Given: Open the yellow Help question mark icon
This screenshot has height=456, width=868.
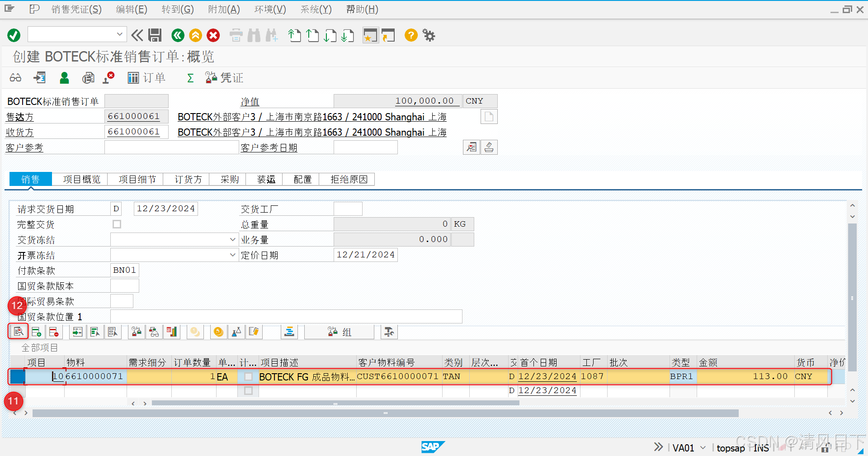Looking at the screenshot, I should 411,35.
